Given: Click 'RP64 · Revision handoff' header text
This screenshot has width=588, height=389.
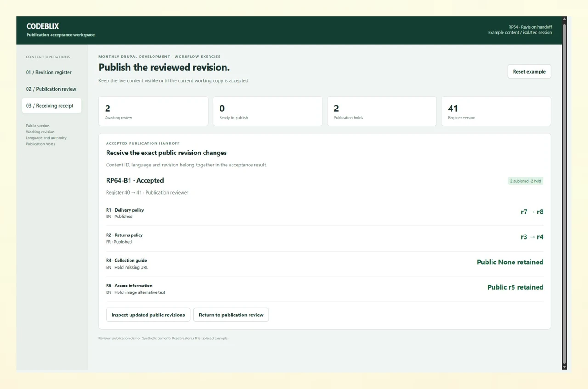Looking at the screenshot, I should 530,27.
